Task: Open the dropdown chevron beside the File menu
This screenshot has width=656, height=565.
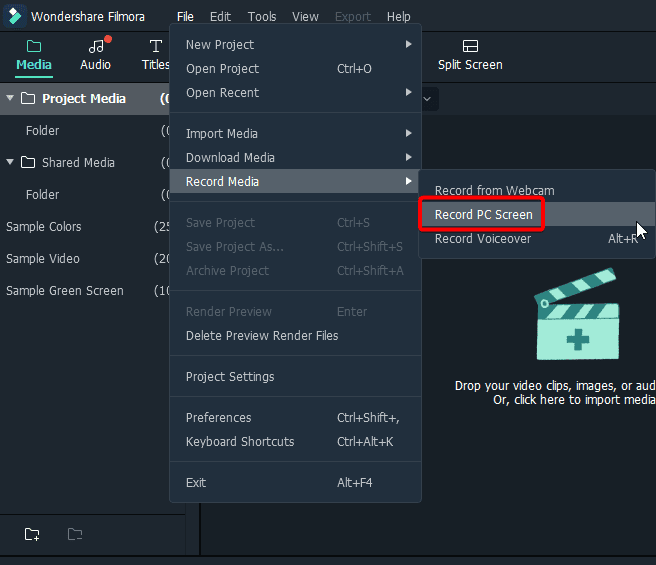Action: (427, 99)
